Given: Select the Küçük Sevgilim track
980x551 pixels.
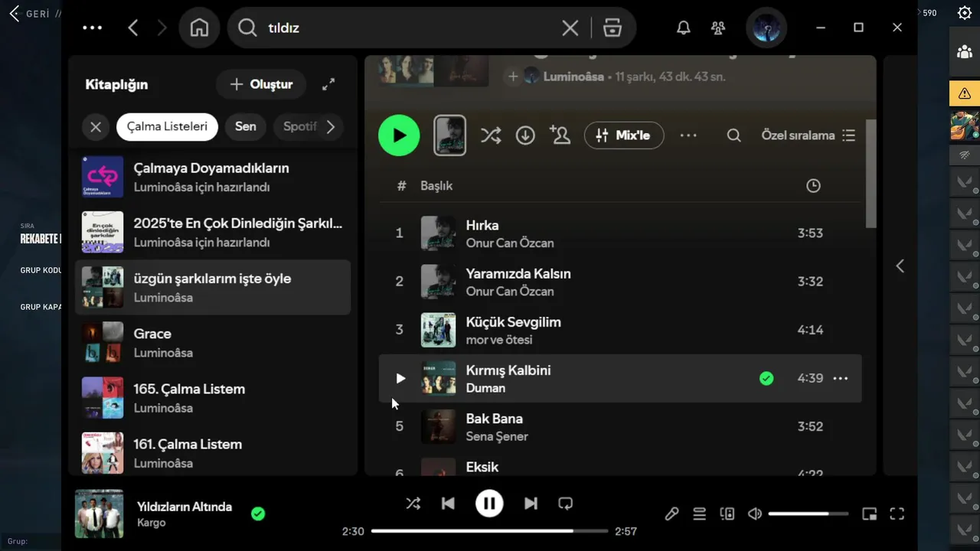Looking at the screenshot, I should click(513, 322).
